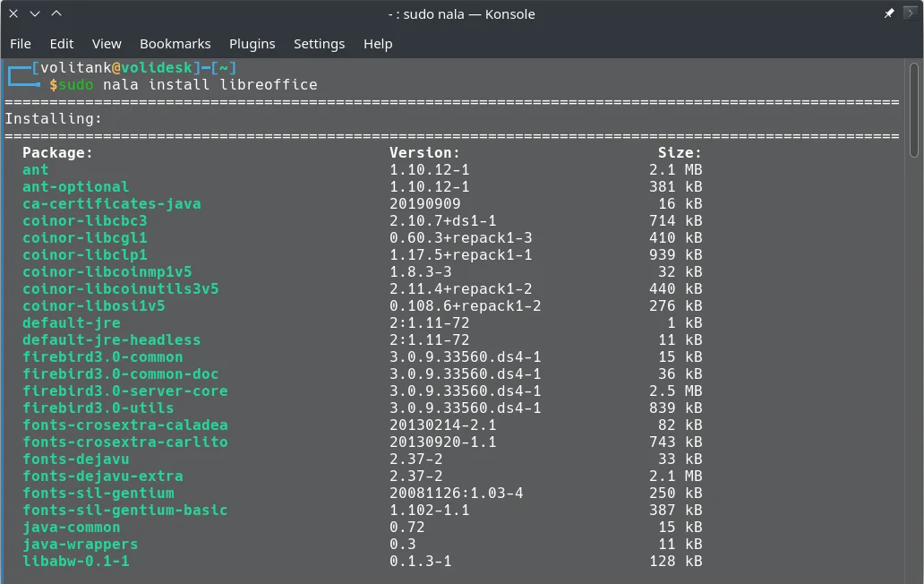This screenshot has height=584, width=924.
Task: Click size '250 kB' for fonts-sil-gentium
Action: click(x=676, y=494)
